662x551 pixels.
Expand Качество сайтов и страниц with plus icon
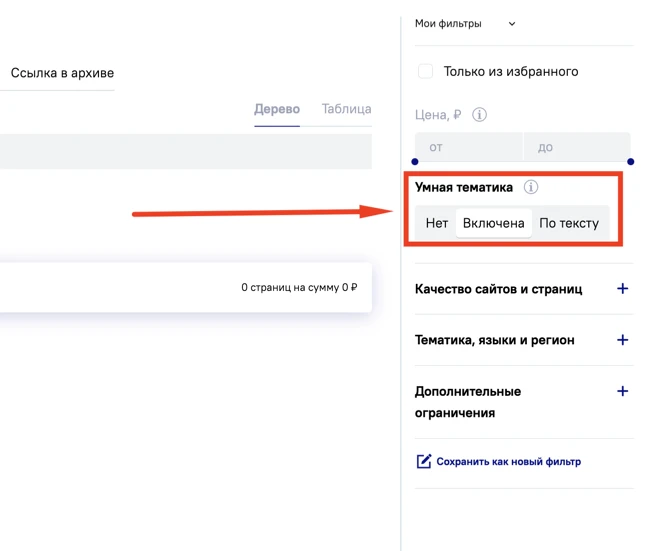pyautogui.click(x=622, y=288)
